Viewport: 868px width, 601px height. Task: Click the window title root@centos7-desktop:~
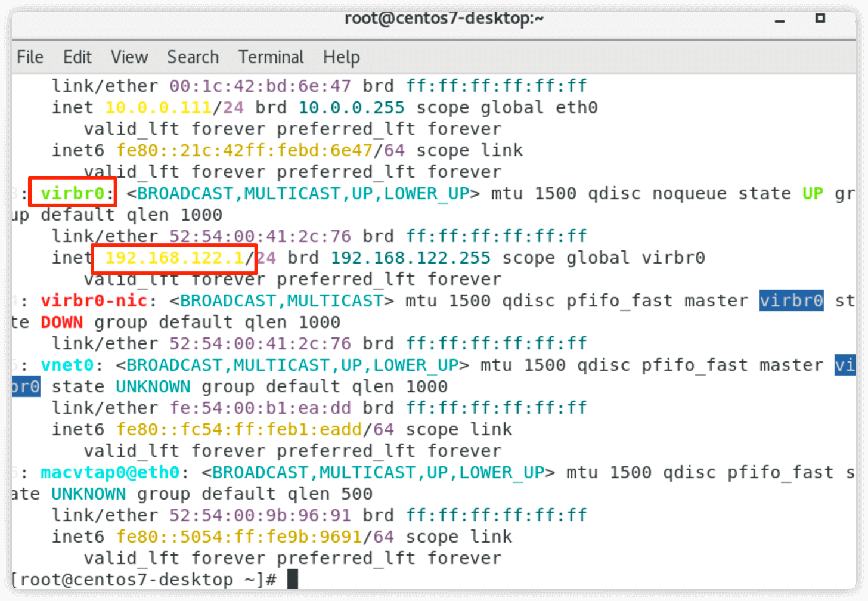pos(444,18)
